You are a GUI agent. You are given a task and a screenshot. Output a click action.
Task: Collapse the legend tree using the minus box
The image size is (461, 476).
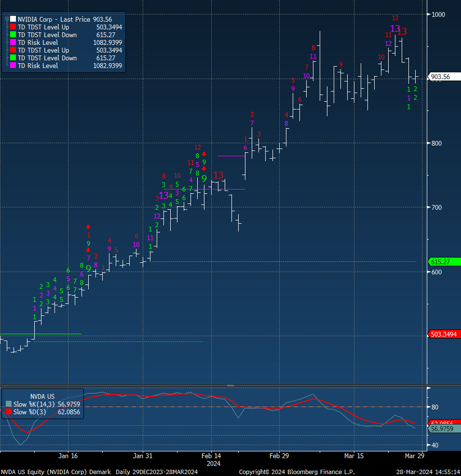[x=7, y=19]
